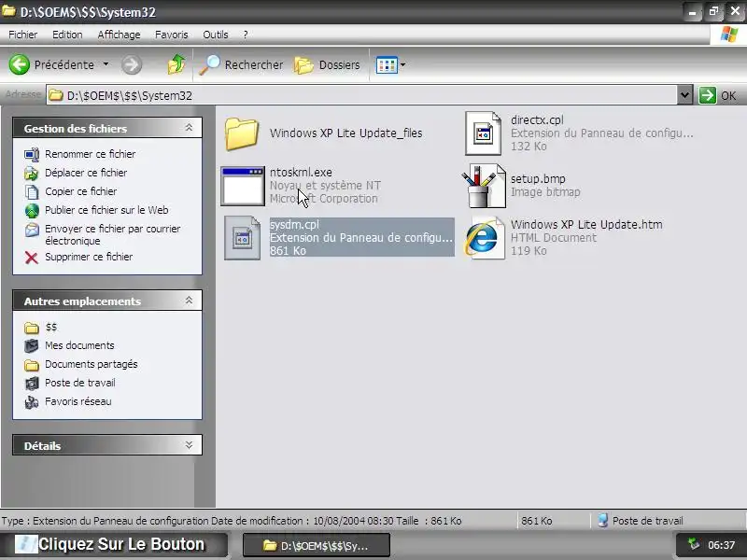
Task: Click the Poste de travail status bar zone
Action: (667, 521)
